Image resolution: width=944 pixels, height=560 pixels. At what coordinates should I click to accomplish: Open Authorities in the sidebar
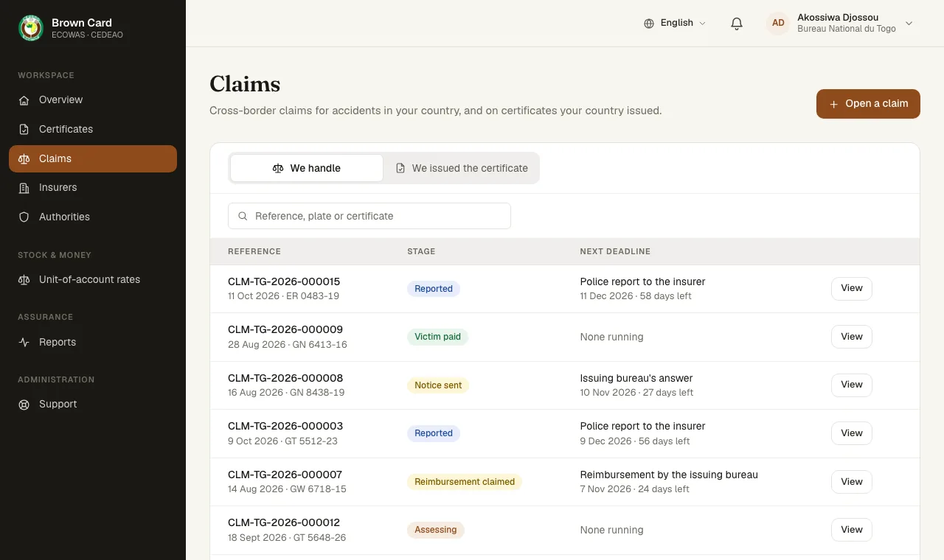(93, 217)
